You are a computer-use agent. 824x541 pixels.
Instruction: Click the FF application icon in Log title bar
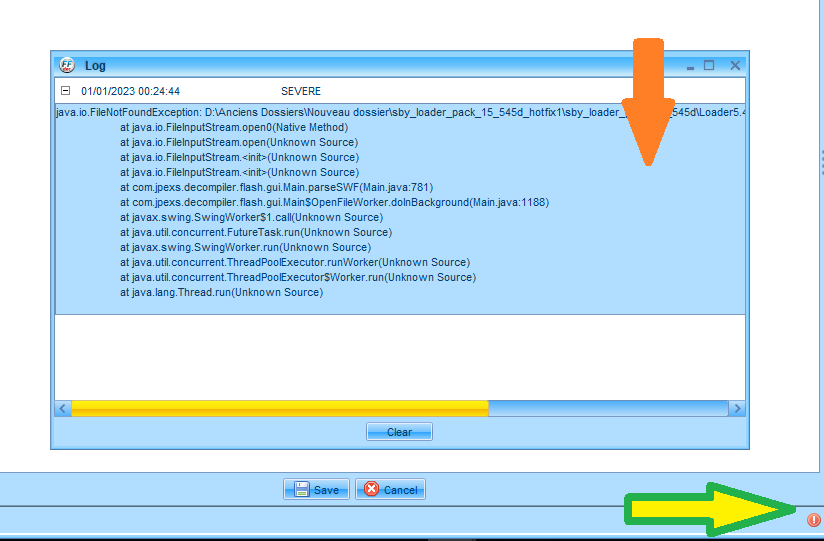[x=67, y=65]
